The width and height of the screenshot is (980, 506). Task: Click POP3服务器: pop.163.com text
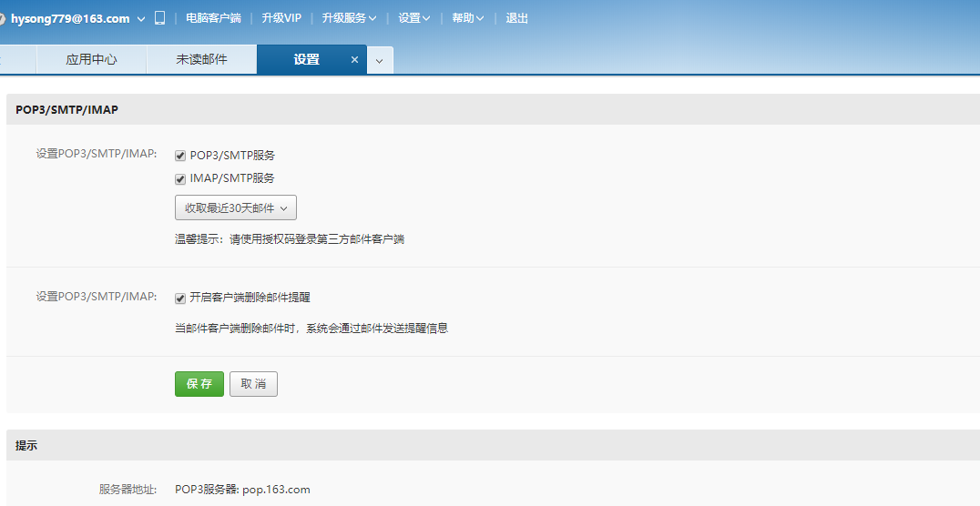pos(242,489)
